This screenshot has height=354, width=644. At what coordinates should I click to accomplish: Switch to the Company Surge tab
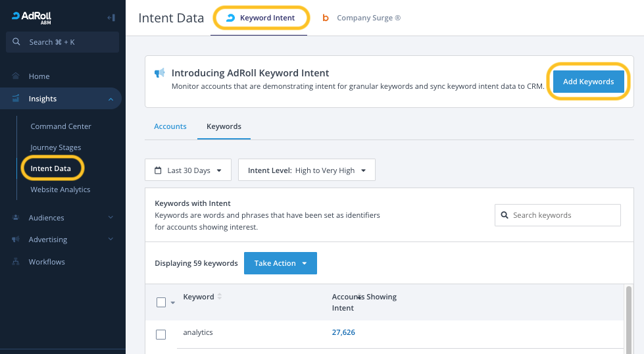coord(362,18)
